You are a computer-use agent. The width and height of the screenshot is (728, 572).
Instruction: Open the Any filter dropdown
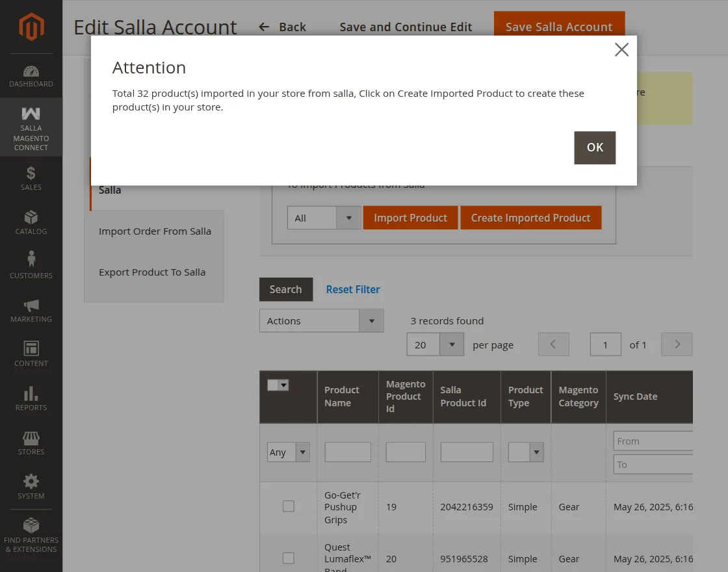point(289,452)
